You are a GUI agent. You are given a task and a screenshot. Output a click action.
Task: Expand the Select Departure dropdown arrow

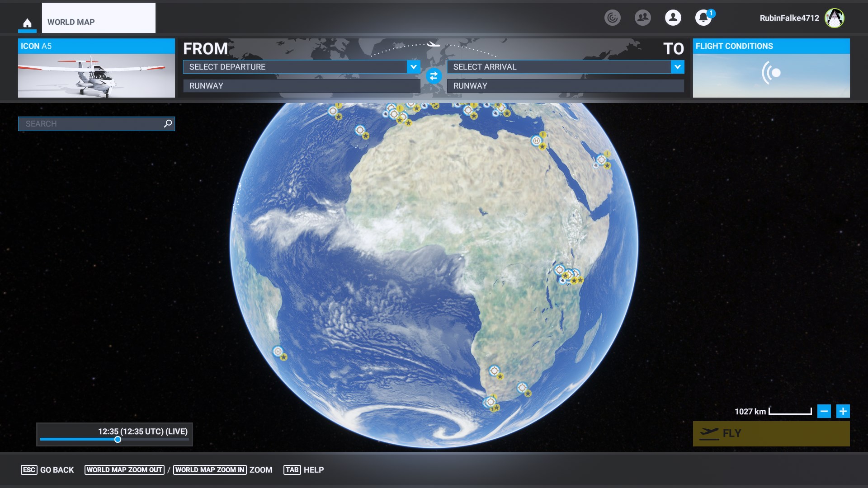tap(413, 67)
